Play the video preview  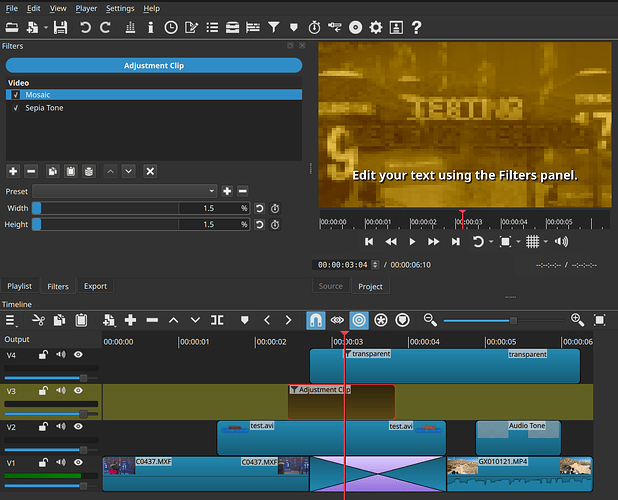412,242
